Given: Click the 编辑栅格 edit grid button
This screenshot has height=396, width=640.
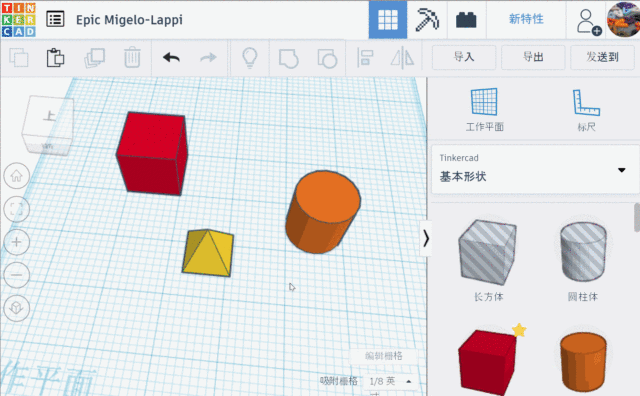Looking at the screenshot, I should point(383,356).
